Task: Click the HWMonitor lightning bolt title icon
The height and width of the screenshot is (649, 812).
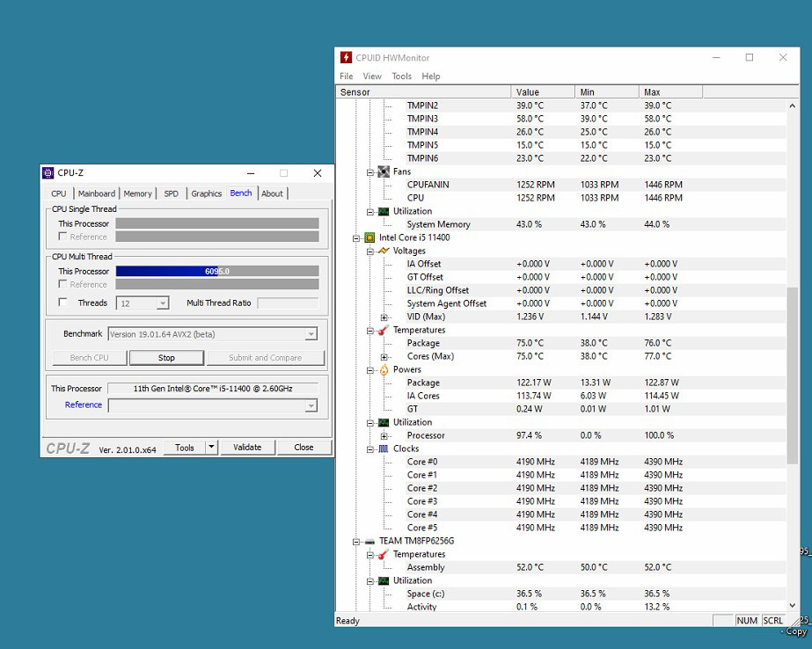Action: [346, 57]
